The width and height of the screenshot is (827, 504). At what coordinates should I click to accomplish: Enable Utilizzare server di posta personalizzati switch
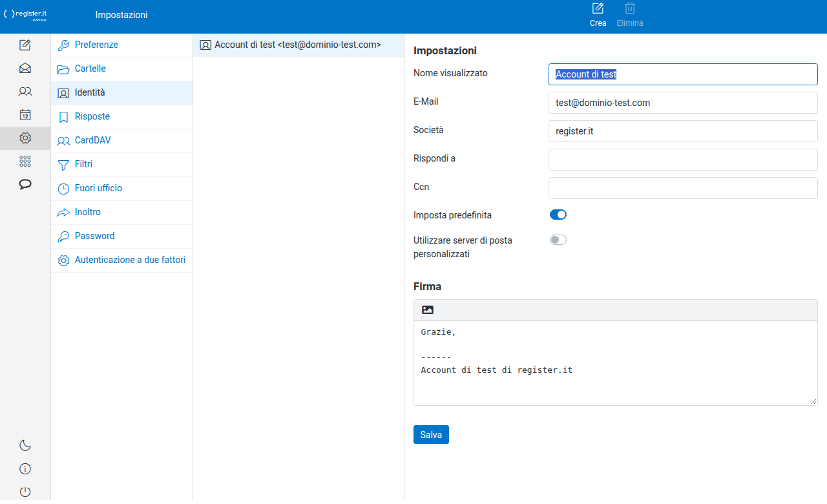(x=558, y=240)
